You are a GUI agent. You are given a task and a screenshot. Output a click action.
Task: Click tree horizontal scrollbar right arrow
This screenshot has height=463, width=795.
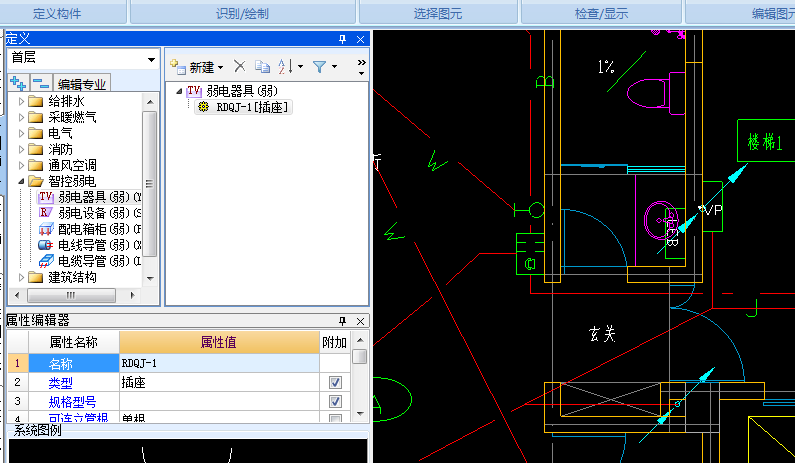133,295
